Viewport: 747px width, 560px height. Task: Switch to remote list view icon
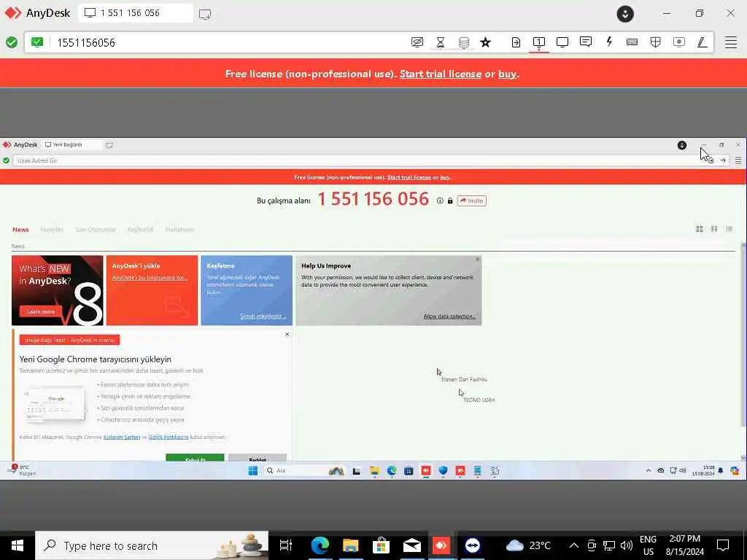click(729, 229)
